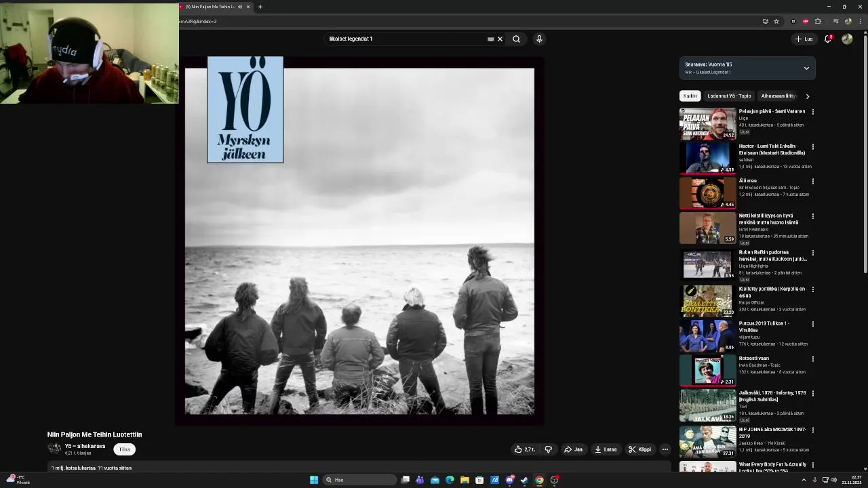This screenshot has width=868, height=488.
Task: Open a new browser tab with the plus icon
Action: 260,7
